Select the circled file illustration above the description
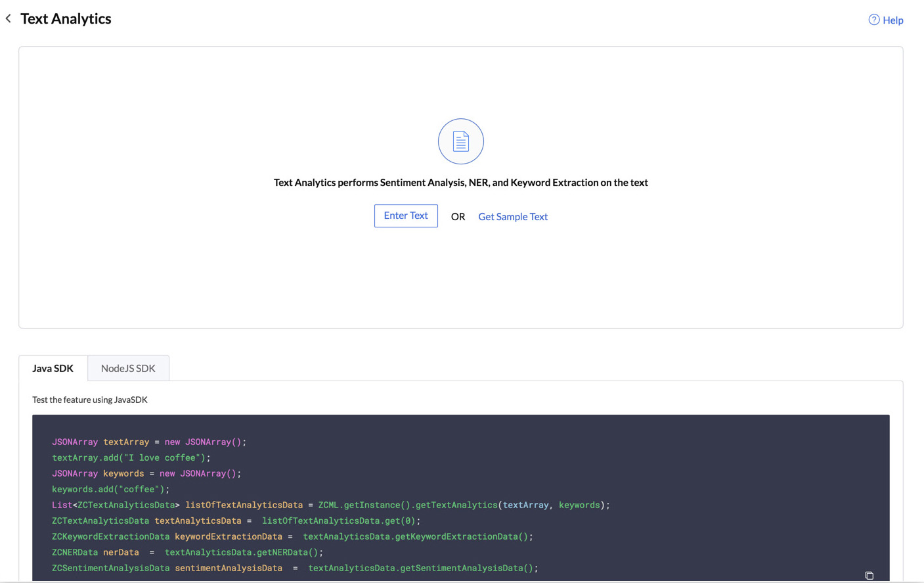Image resolution: width=924 pixels, height=583 pixels. pyautogui.click(x=460, y=141)
